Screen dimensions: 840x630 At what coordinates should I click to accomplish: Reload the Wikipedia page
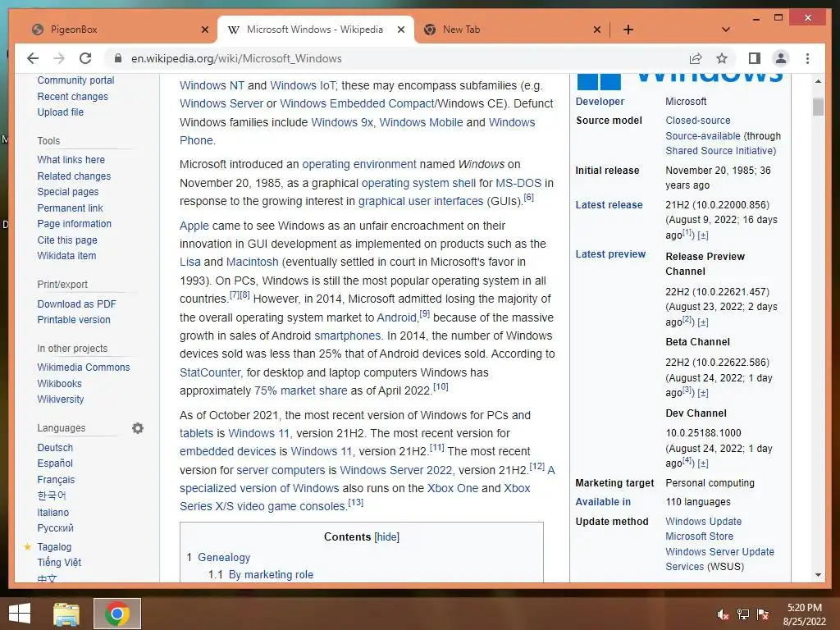pyautogui.click(x=85, y=58)
